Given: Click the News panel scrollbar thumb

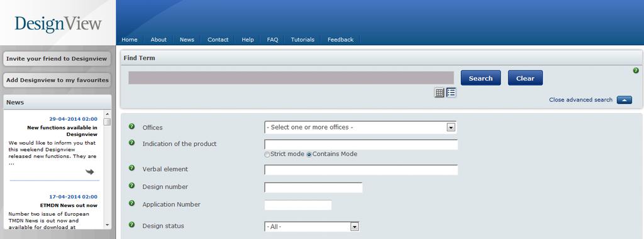Looking at the screenshot, I should coord(107,122).
